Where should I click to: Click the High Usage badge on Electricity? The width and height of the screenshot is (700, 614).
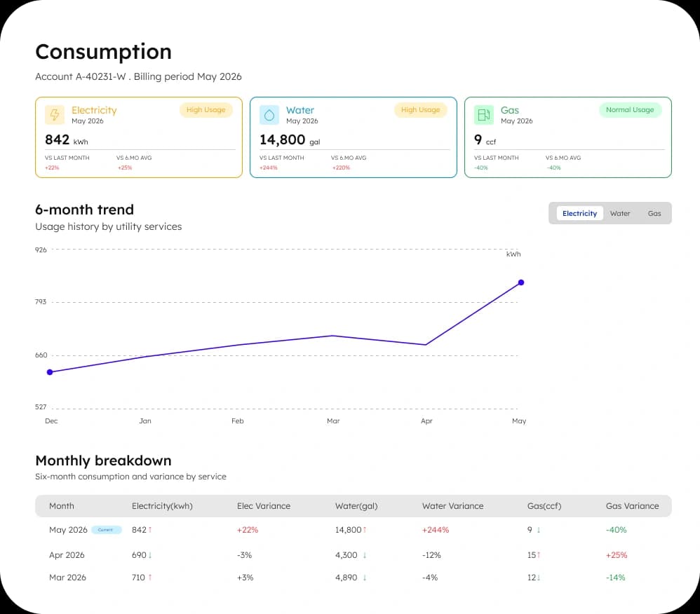tap(206, 110)
